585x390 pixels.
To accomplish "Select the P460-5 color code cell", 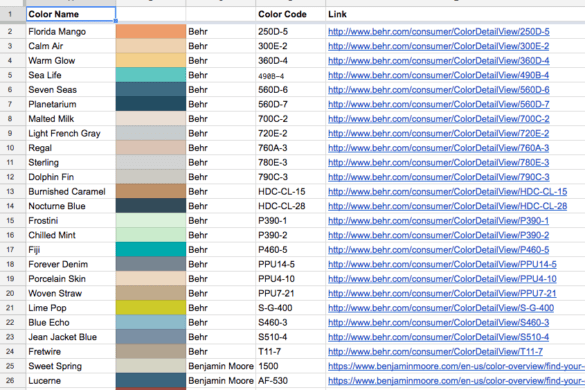I will (x=290, y=250).
